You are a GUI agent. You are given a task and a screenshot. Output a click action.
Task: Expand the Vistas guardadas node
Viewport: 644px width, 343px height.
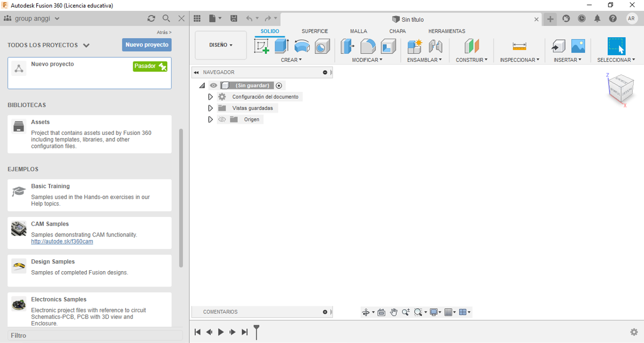click(210, 108)
